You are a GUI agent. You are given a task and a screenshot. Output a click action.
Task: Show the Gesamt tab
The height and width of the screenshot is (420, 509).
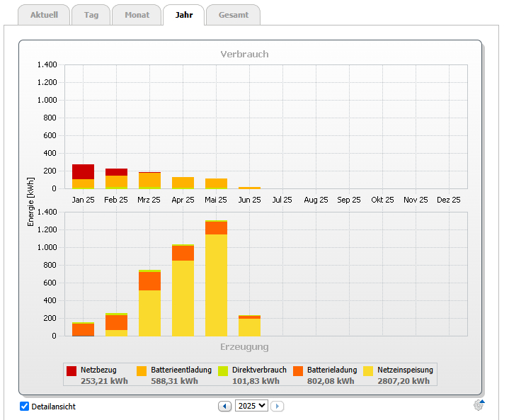(234, 15)
